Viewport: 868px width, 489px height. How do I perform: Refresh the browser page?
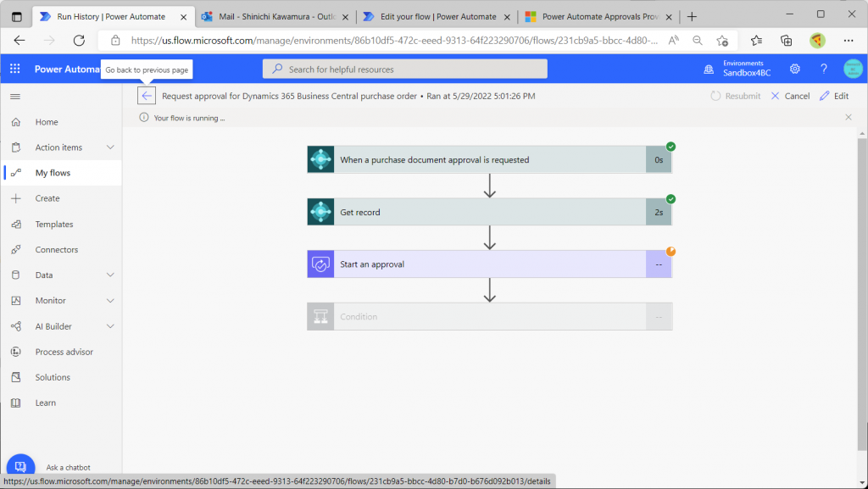pos(79,41)
